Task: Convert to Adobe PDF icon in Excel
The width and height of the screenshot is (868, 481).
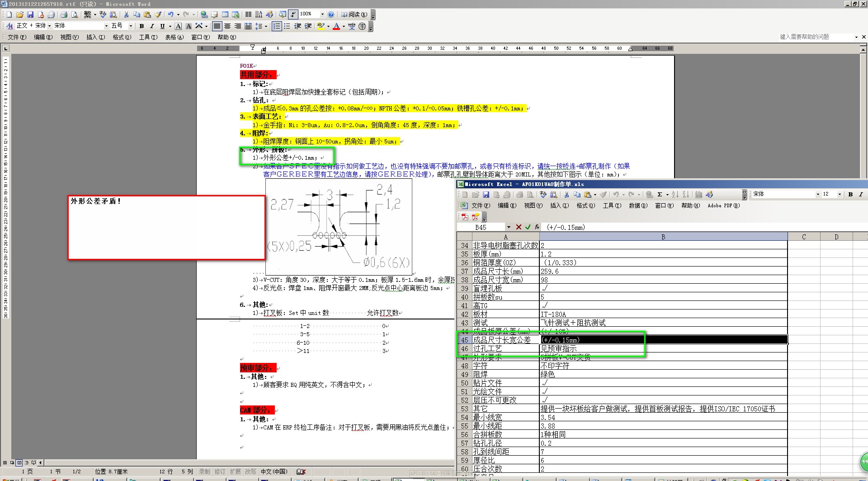Action: [464, 217]
